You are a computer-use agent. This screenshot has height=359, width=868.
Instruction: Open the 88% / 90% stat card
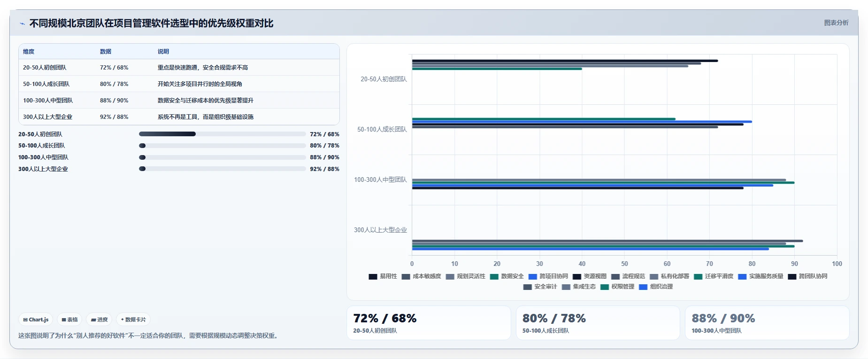coord(767,323)
